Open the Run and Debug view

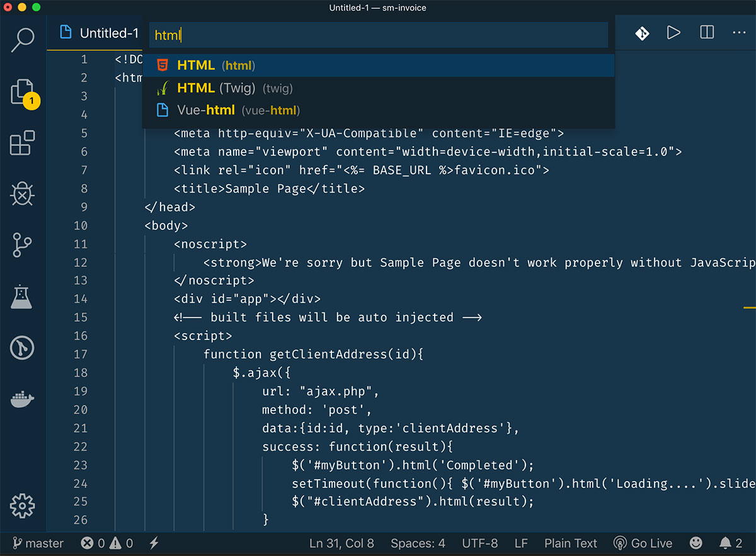(x=23, y=194)
